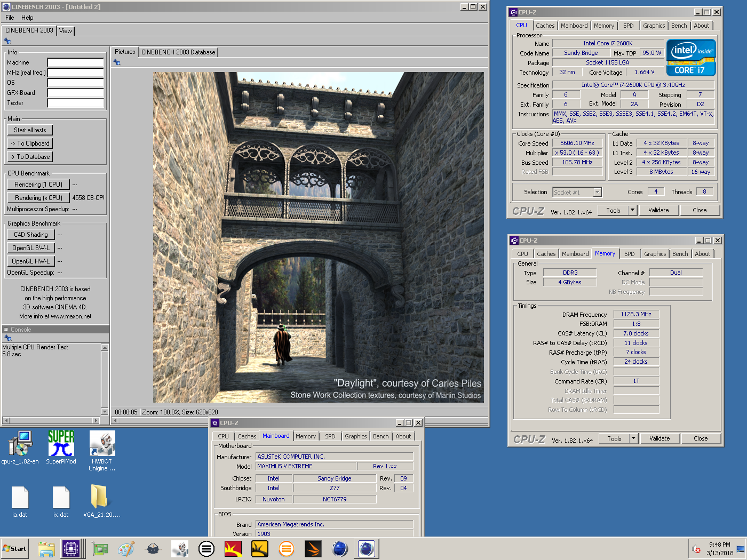Run Rendering (1 CPU) benchmark
Image resolution: width=747 pixels, height=560 pixels.
click(x=38, y=185)
